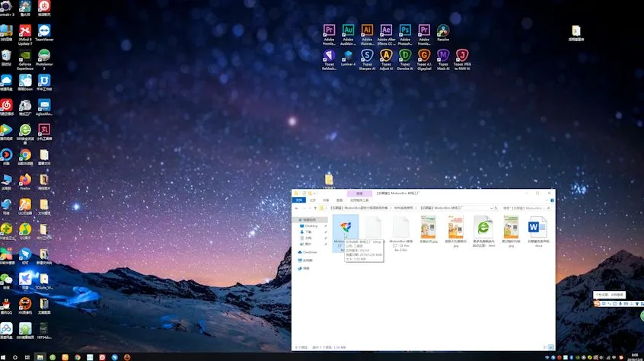
Task: Click the MotionBro collection breadcrumb in address bar
Action: pyautogui.click(x=359, y=208)
